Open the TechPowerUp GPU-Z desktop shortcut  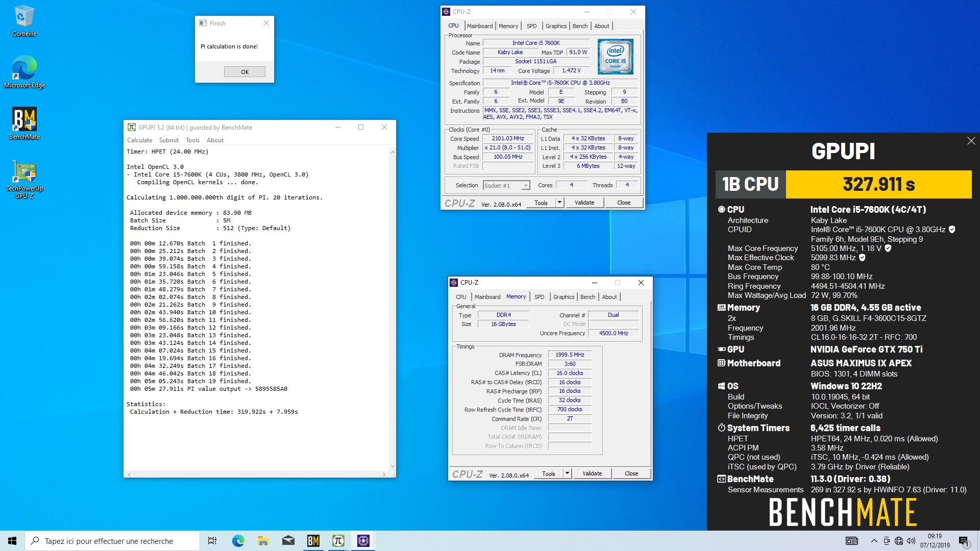point(24,180)
